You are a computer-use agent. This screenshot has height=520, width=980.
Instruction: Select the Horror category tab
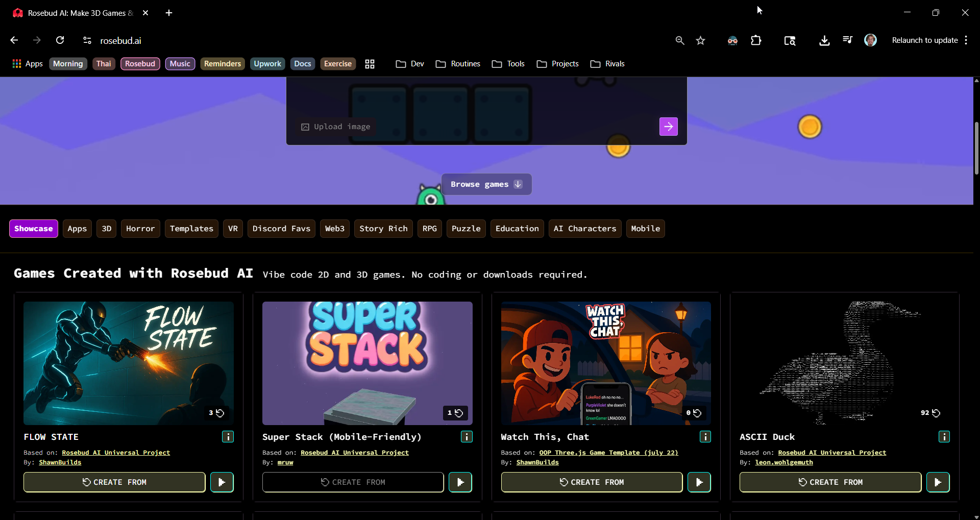pos(140,229)
